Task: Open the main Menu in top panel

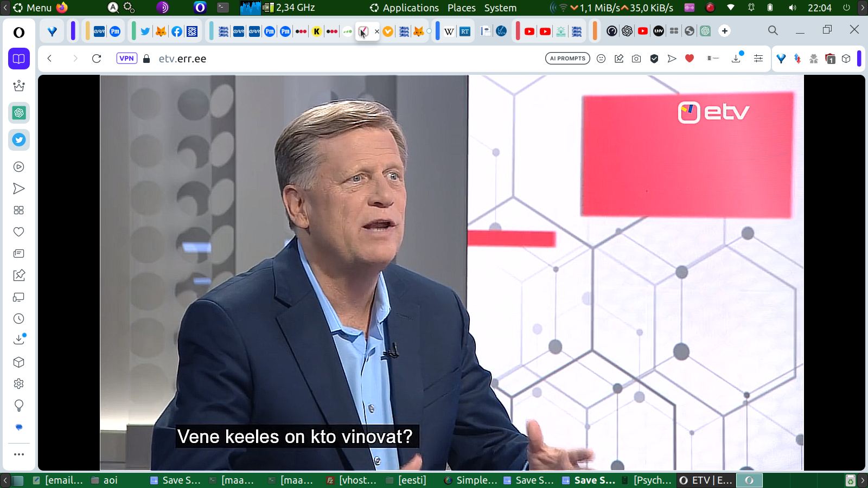Action: (x=33, y=8)
